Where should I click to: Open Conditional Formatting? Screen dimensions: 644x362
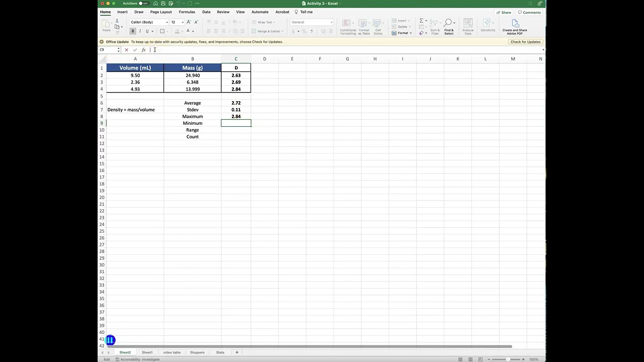point(348,27)
